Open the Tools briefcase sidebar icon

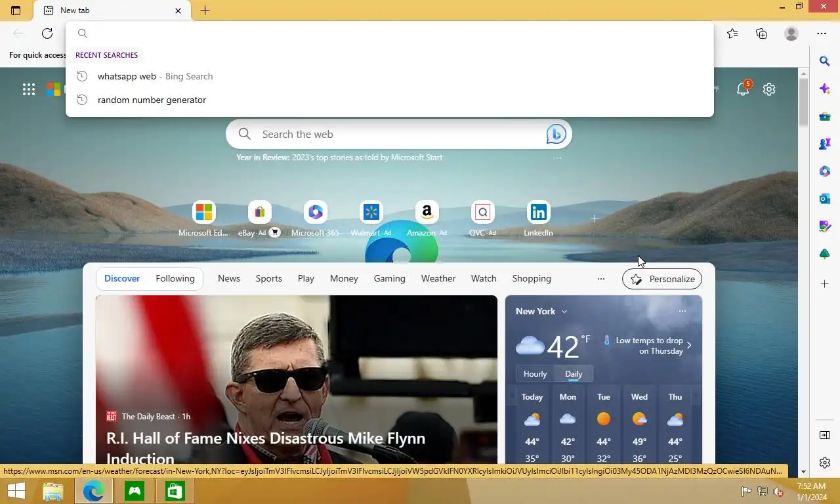825,116
